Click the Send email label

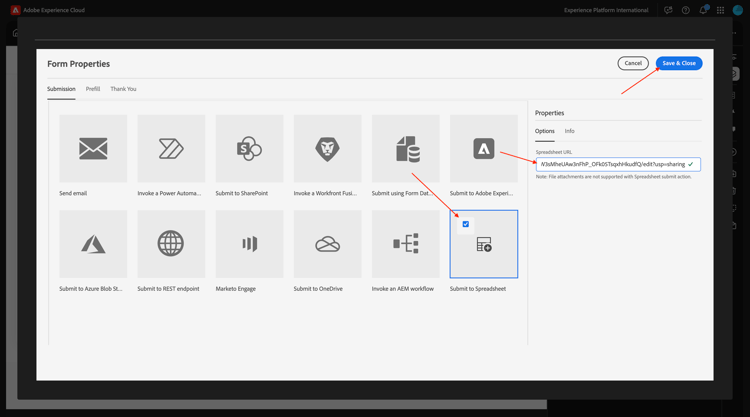click(x=73, y=193)
